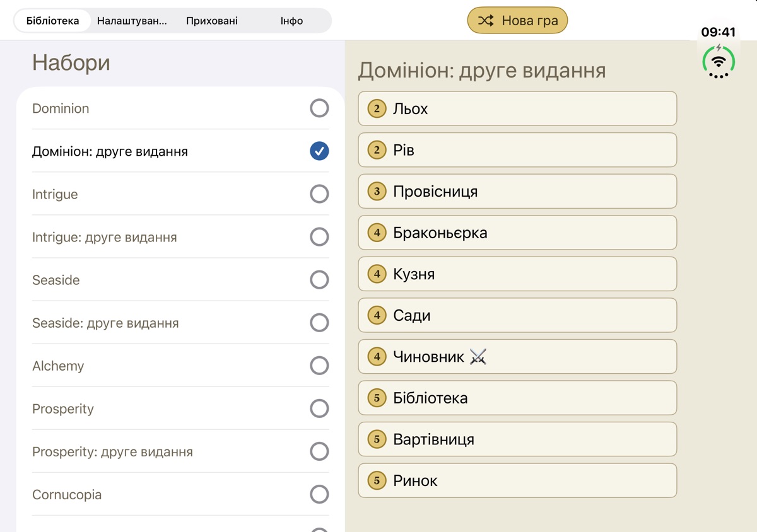Click the Чиновник card name
Screen dimensions: 757x532
(x=429, y=357)
